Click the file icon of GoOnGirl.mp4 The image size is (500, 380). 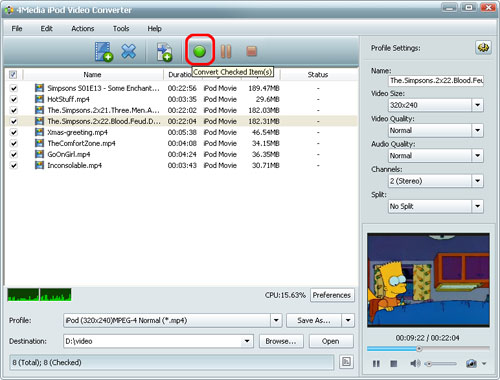39,154
